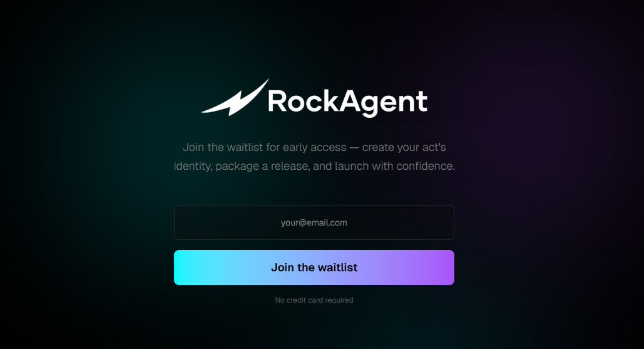
Task: Click the word 'required' below the button
Action: (339, 300)
